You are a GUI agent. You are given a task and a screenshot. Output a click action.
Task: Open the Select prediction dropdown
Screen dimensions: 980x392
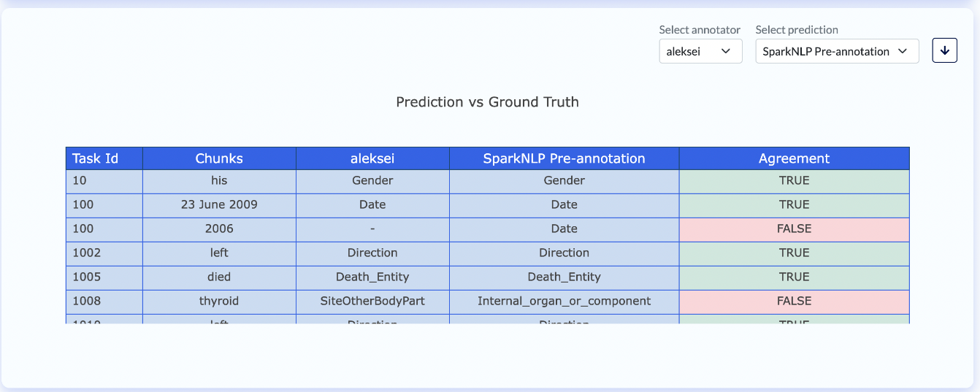pos(837,51)
